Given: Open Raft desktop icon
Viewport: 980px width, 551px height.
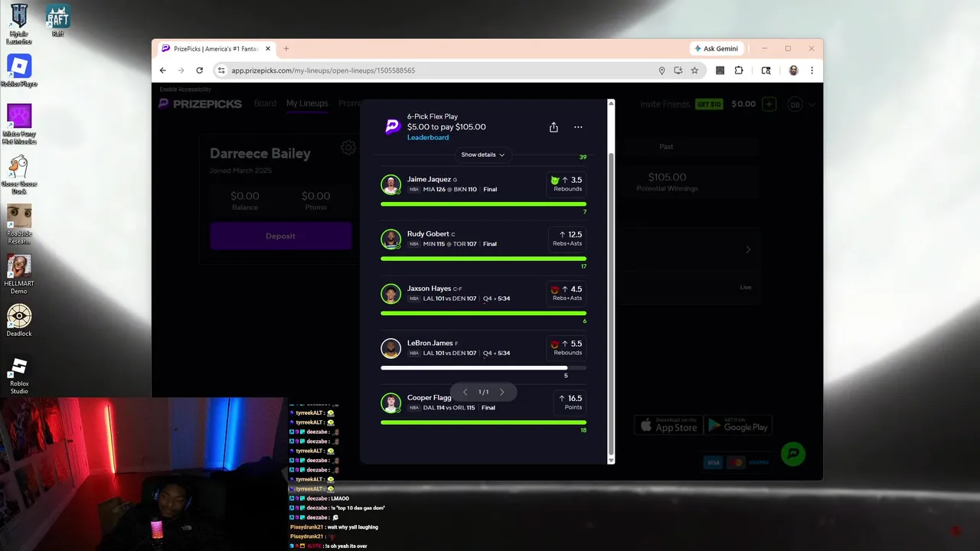Looking at the screenshot, I should [x=57, y=21].
